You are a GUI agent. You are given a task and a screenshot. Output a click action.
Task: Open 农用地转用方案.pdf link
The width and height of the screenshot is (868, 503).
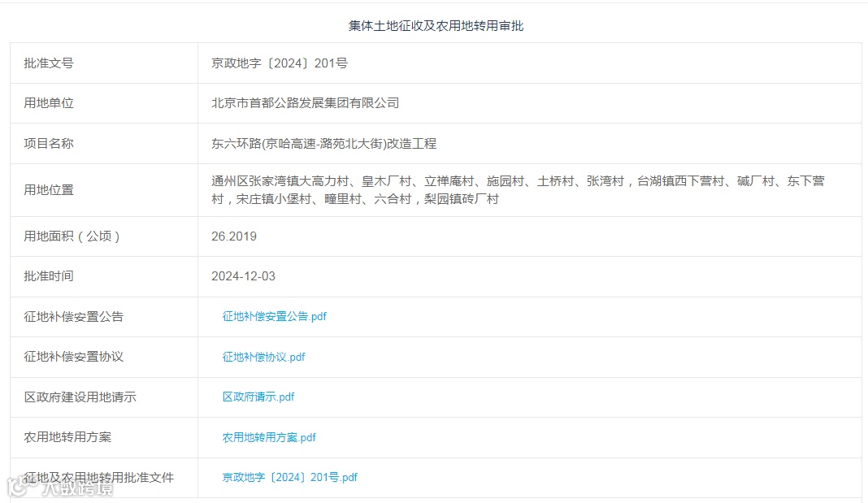(268, 437)
